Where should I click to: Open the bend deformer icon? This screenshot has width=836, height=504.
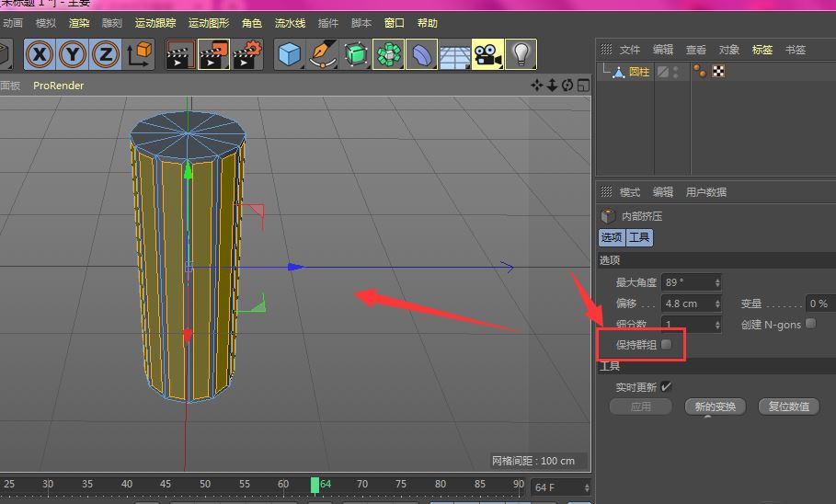coord(422,55)
